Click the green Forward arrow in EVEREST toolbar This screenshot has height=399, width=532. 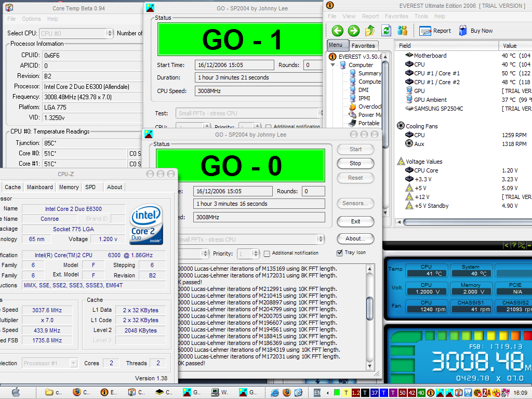tap(353, 31)
